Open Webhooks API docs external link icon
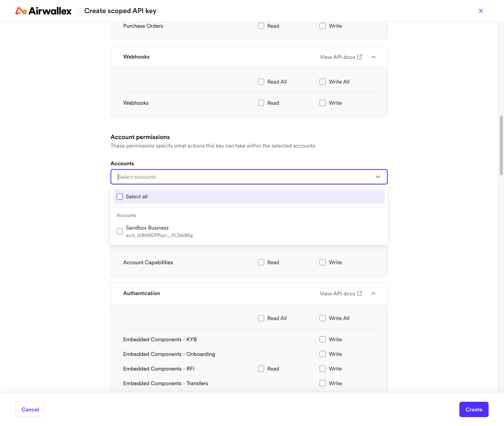 pyautogui.click(x=360, y=57)
